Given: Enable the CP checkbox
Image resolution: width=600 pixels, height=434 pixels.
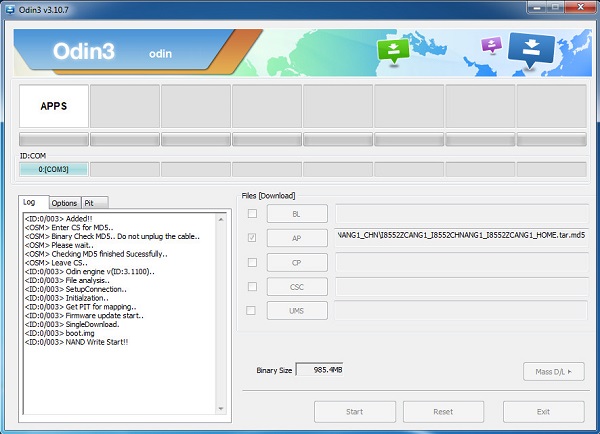Looking at the screenshot, I should point(252,262).
